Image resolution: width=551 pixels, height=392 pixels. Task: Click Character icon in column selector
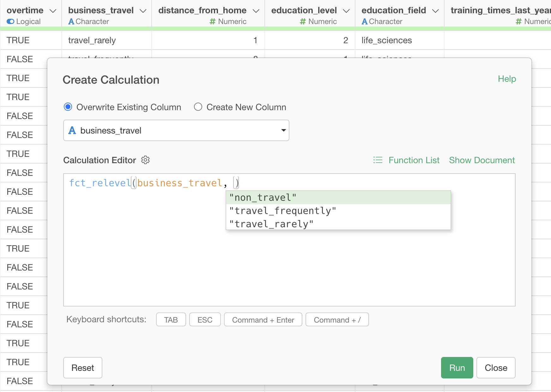point(72,130)
